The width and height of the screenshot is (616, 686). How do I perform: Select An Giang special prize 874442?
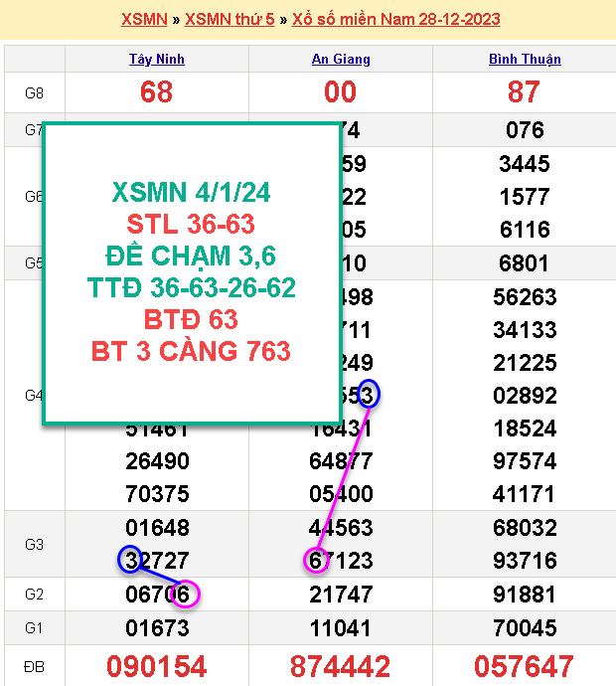[x=341, y=665]
